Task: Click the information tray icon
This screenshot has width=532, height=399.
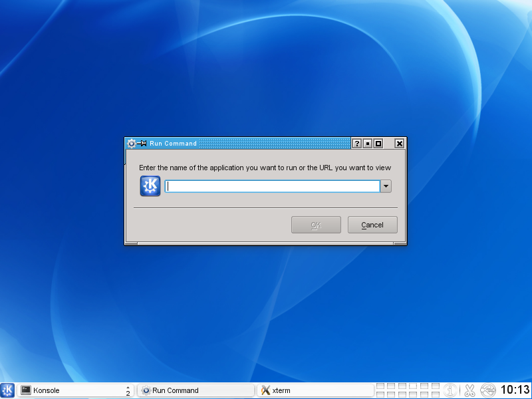Action: click(x=450, y=390)
